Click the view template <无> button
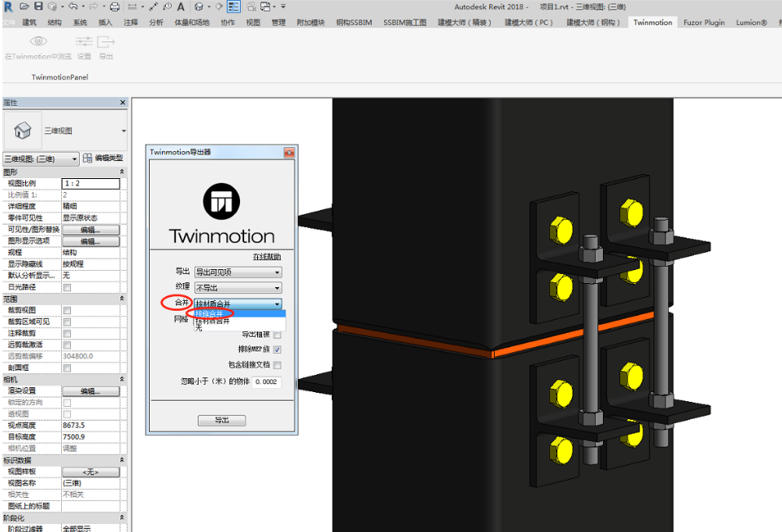Viewport: 782px width, 532px height. (90, 472)
